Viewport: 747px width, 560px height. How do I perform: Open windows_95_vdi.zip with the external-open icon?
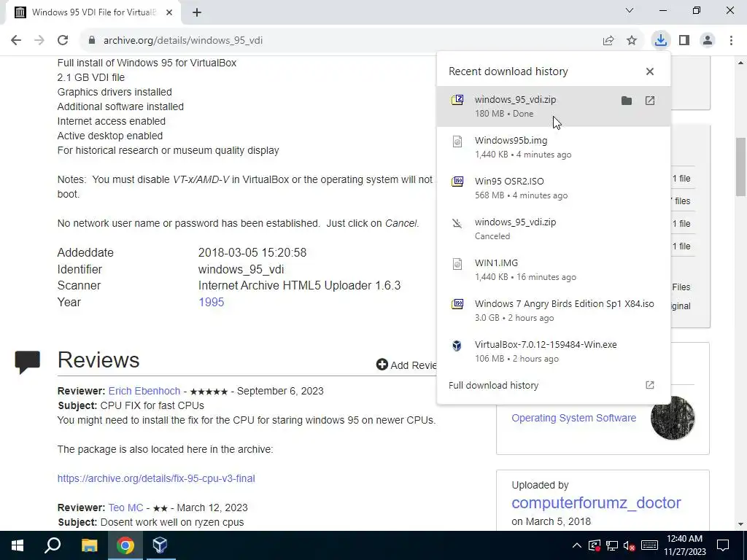click(650, 101)
